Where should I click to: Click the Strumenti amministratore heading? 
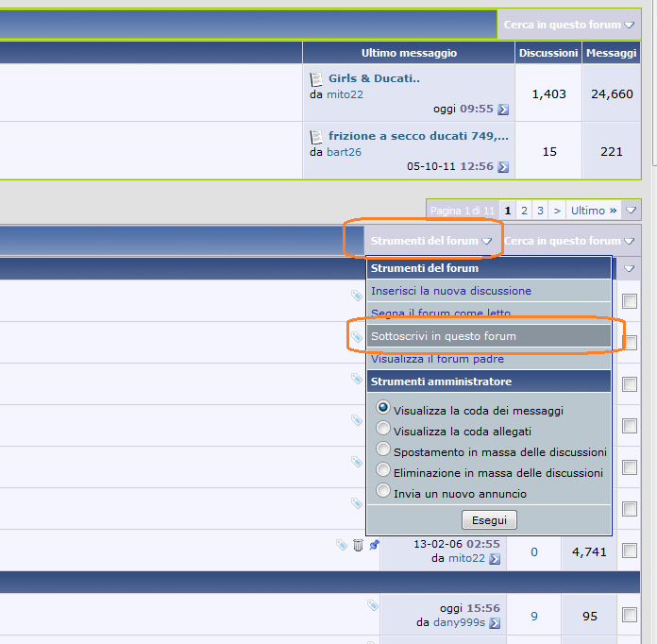coord(441,381)
